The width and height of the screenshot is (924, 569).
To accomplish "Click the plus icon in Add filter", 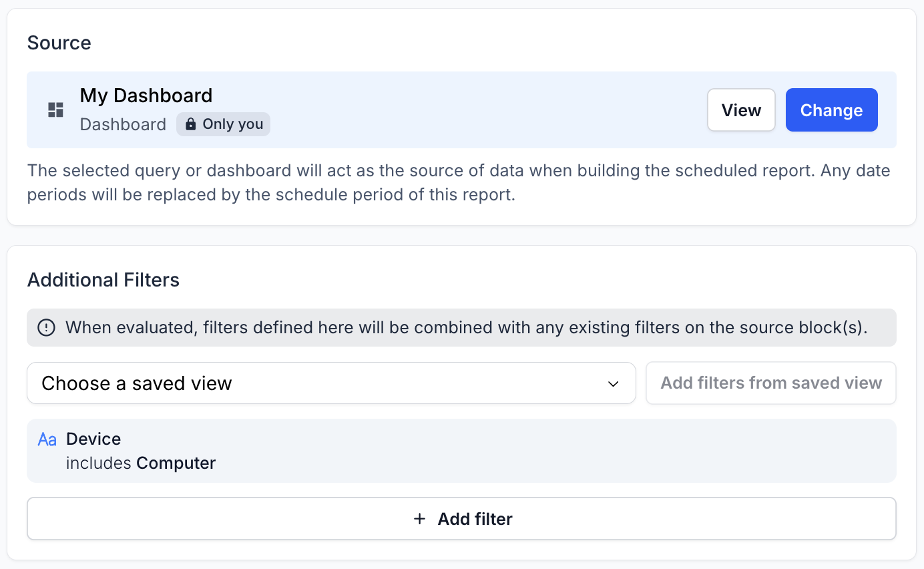I will [419, 519].
